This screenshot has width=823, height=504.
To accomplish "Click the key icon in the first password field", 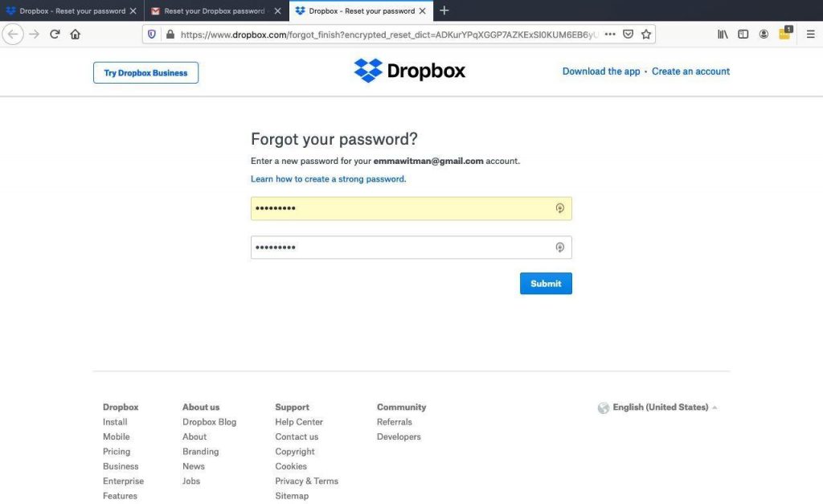I will pos(560,208).
